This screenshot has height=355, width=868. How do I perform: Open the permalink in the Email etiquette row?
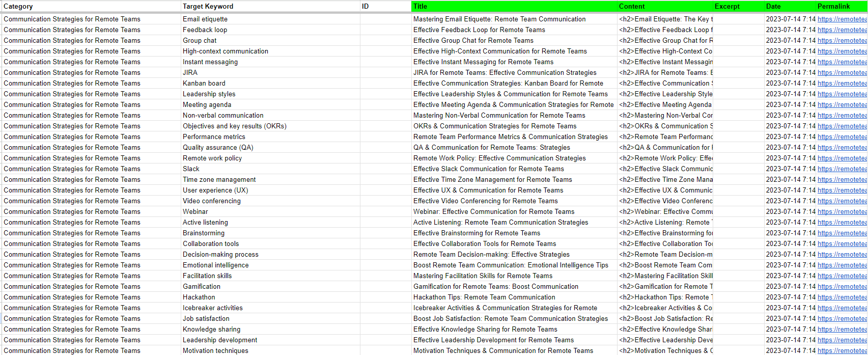tap(842, 19)
